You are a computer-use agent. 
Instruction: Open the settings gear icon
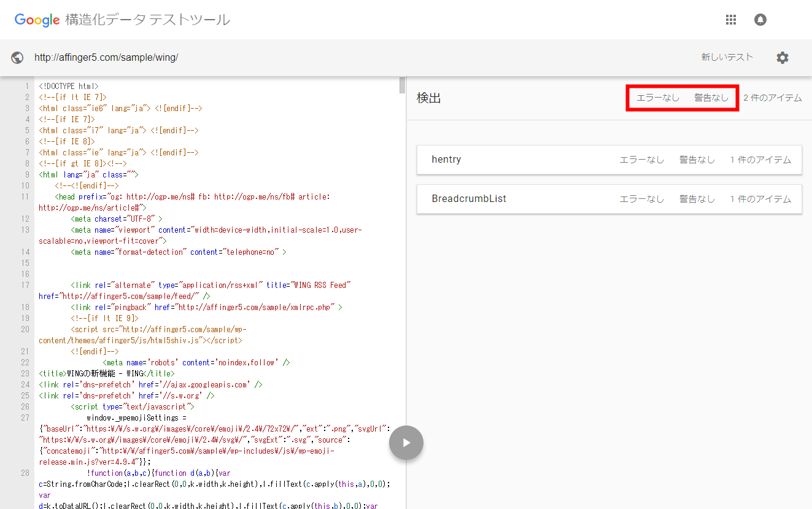(783, 58)
